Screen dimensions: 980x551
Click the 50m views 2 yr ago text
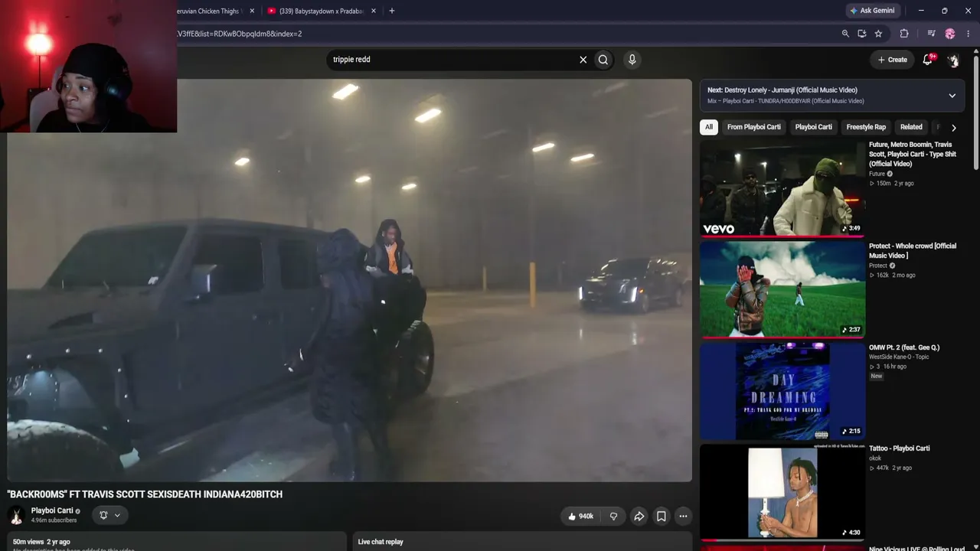tap(41, 542)
